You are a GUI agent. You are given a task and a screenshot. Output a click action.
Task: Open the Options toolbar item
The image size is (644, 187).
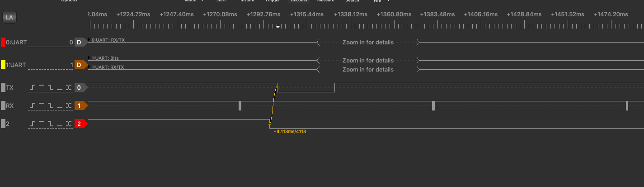(x=69, y=1)
